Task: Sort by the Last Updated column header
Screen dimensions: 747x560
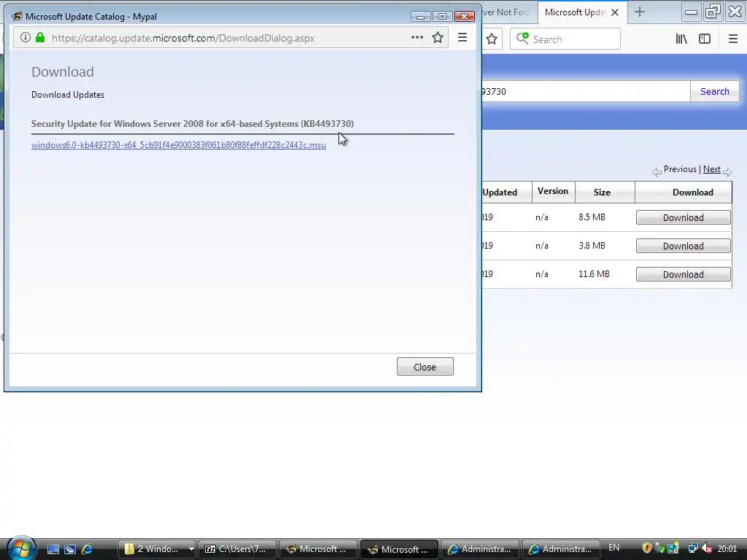Action: pos(499,192)
